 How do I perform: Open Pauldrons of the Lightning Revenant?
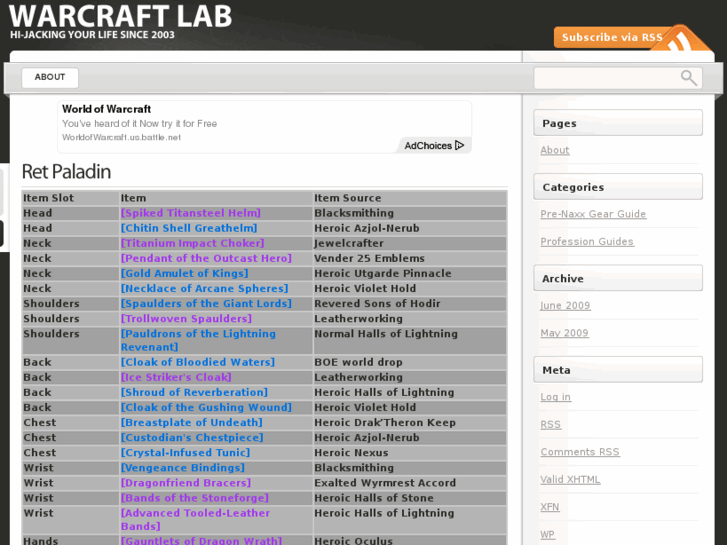pos(198,340)
